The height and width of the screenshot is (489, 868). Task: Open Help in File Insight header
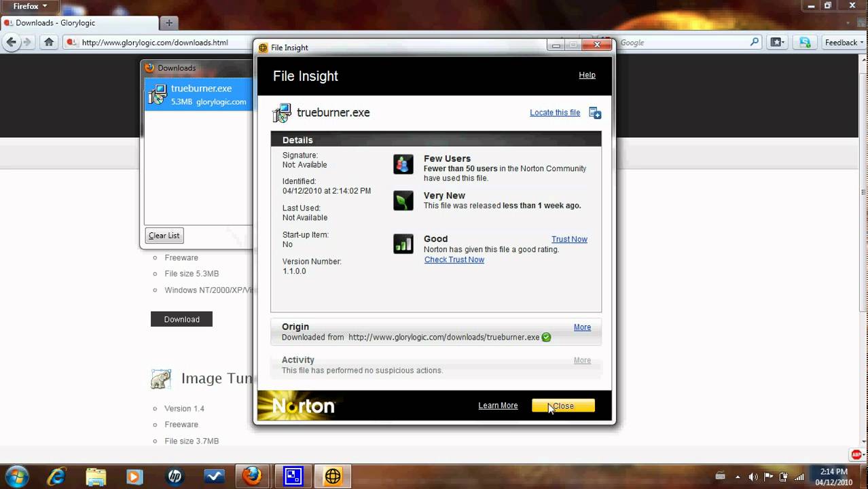click(587, 75)
